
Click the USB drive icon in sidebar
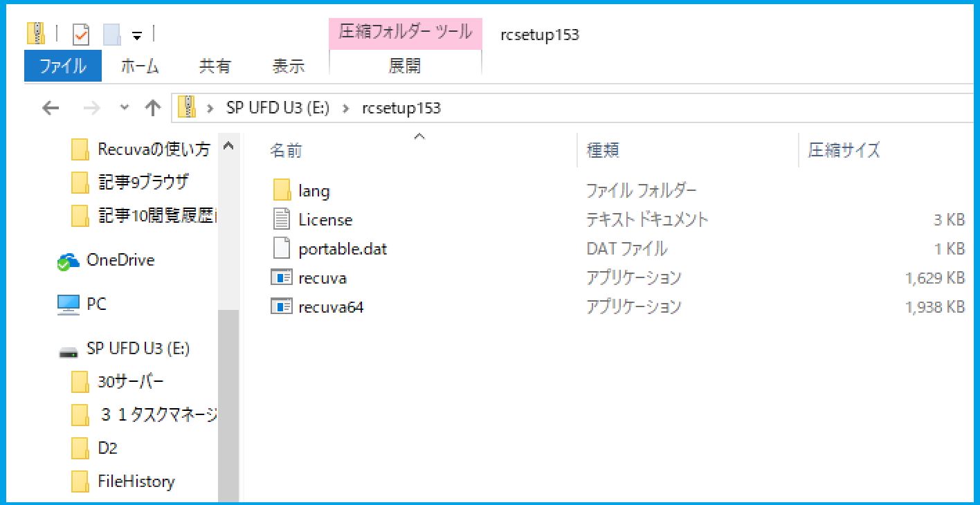[68, 351]
